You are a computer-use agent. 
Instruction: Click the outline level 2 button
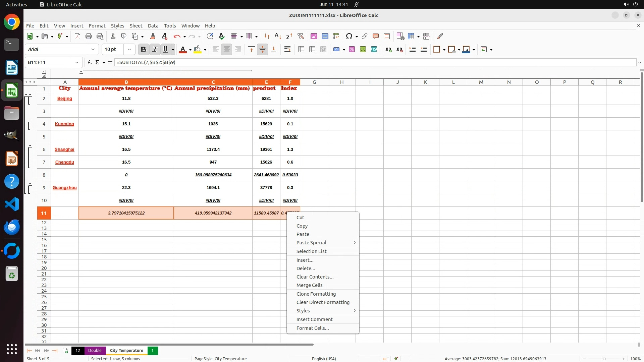point(30,82)
